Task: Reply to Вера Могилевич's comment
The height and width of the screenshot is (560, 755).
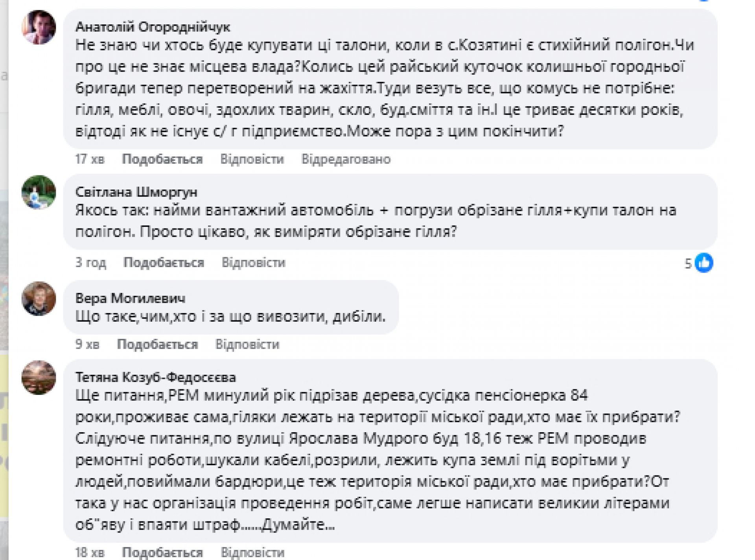Action: coord(247,344)
